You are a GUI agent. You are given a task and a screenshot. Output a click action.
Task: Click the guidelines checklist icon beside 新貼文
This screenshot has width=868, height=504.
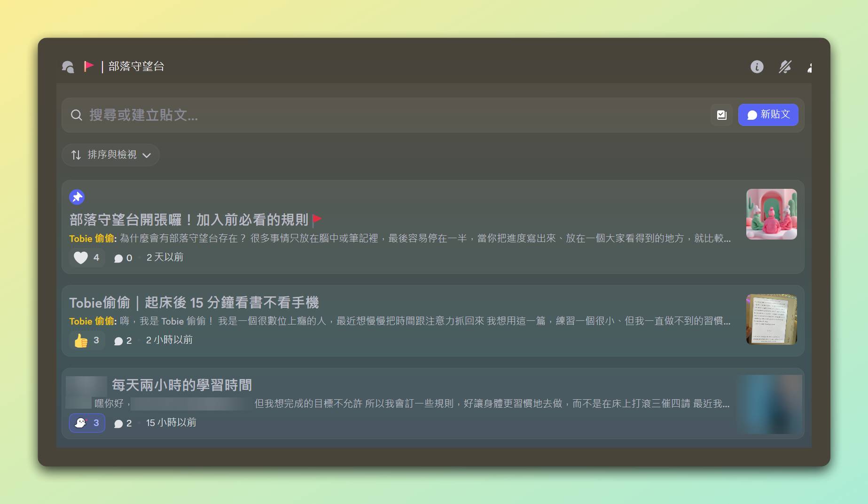coord(721,115)
